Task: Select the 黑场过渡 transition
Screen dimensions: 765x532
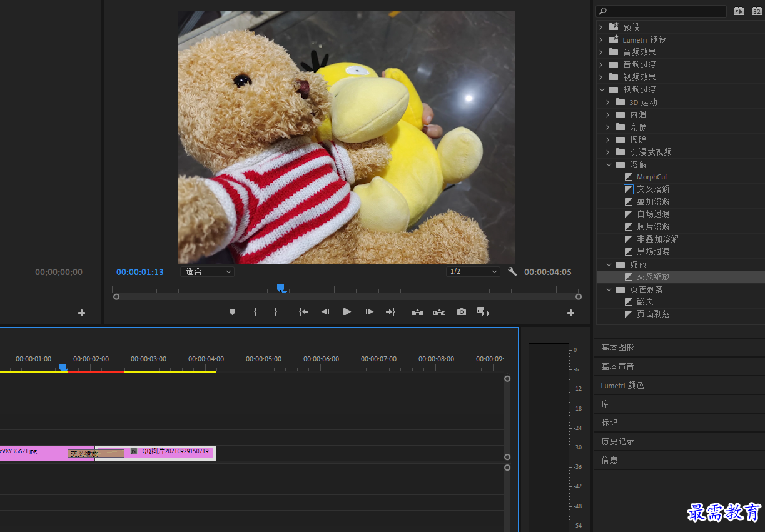Action: tap(653, 251)
